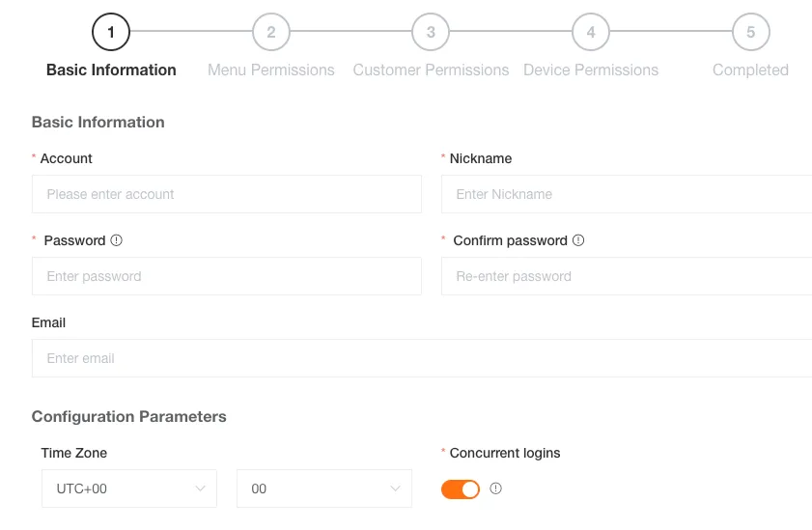The height and width of the screenshot is (530, 812).
Task: Focus the Enter password field
Action: click(x=227, y=276)
